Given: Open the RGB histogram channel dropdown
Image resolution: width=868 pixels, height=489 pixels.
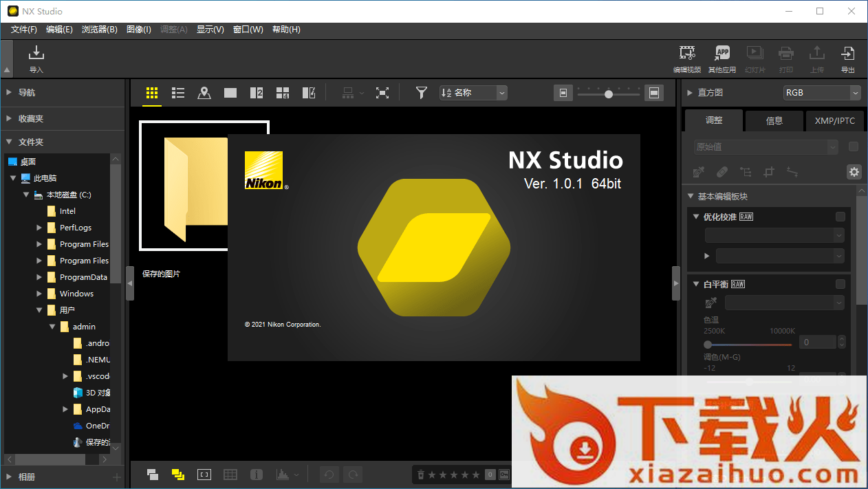Looking at the screenshot, I should 822,93.
